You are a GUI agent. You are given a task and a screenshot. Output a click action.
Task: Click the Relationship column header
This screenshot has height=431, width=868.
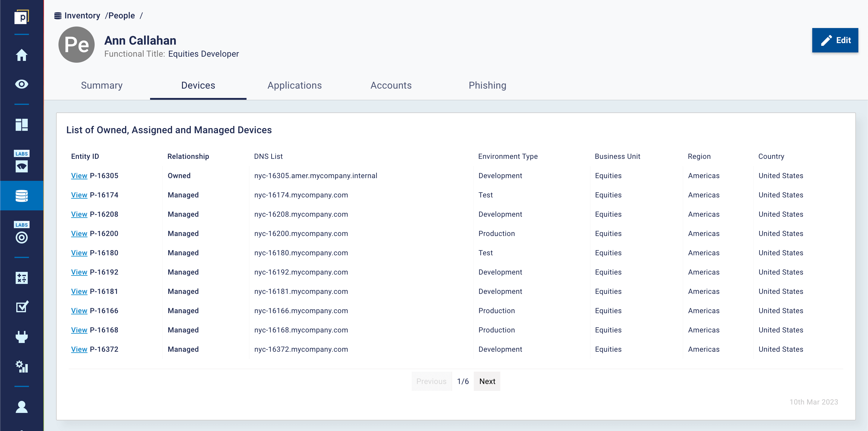tap(188, 156)
